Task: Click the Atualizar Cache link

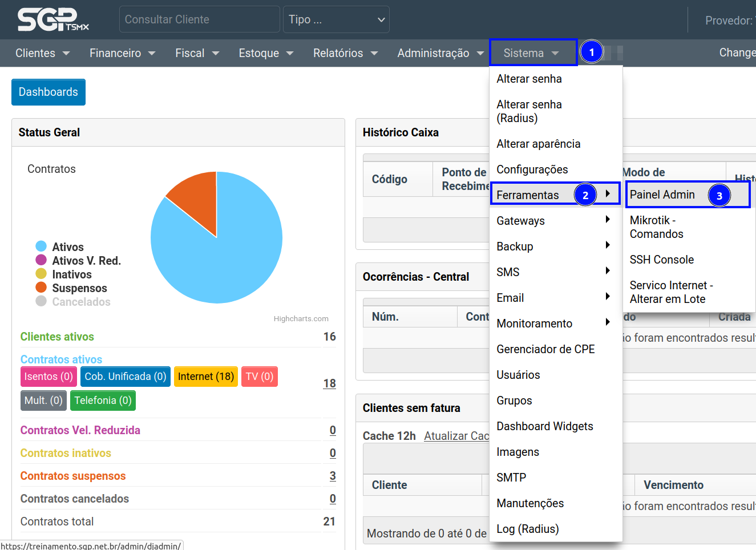Action: (456, 436)
